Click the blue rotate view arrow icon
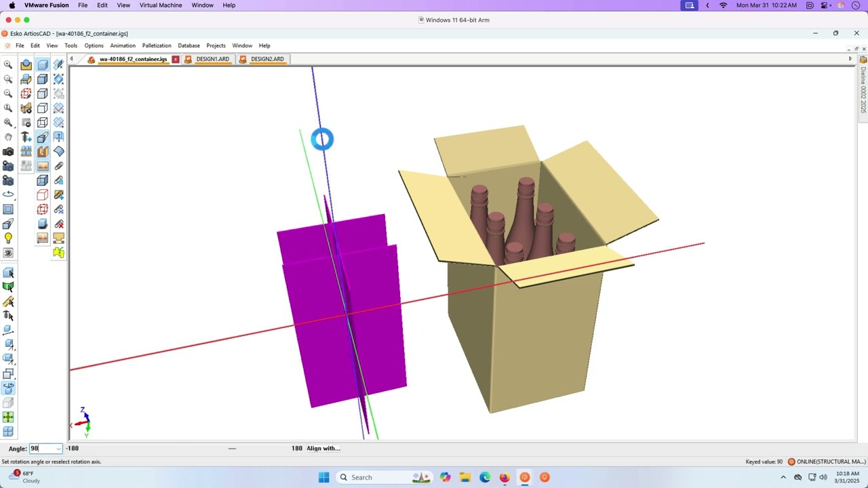Screen dimensions: 868x488 [8, 195]
